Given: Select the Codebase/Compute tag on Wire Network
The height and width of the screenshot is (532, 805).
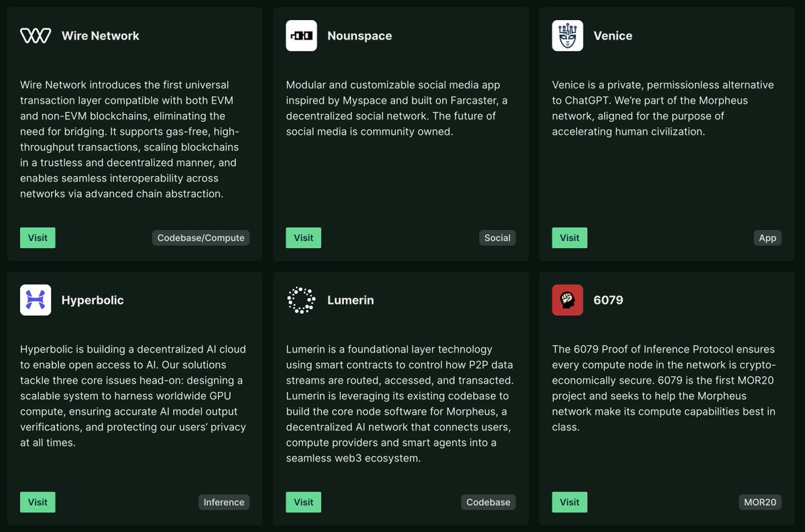Looking at the screenshot, I should (x=201, y=237).
